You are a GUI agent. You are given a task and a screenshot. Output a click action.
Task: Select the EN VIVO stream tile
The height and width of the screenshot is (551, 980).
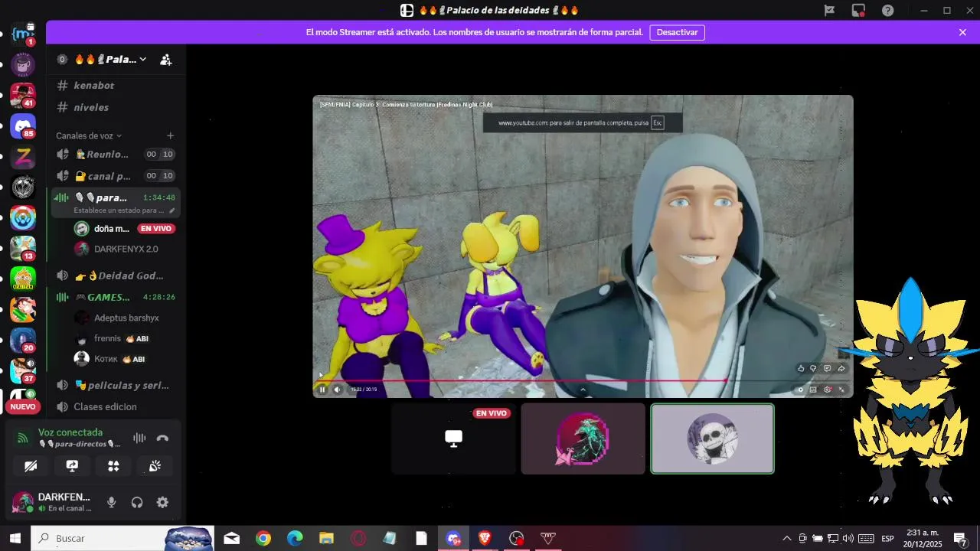pyautogui.click(x=453, y=439)
